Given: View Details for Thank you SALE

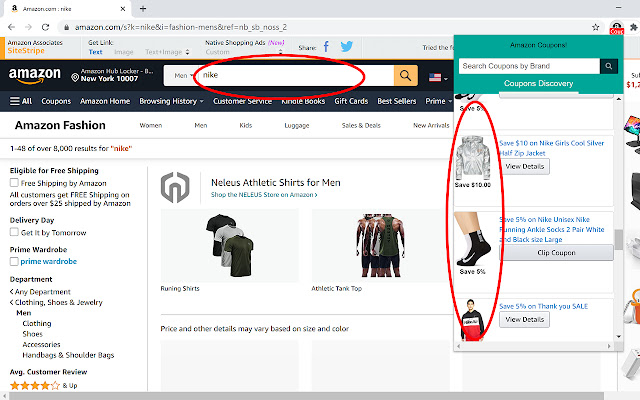Looking at the screenshot, I should point(524,320).
